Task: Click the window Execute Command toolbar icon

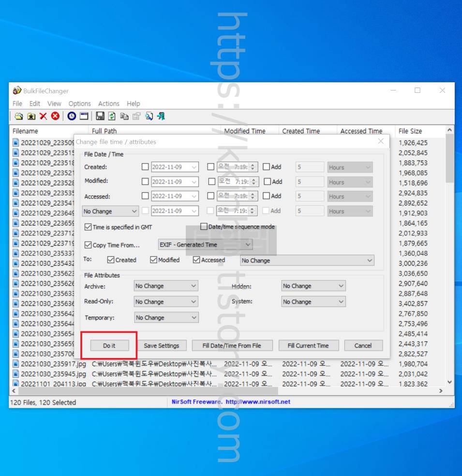Action: click(84, 116)
